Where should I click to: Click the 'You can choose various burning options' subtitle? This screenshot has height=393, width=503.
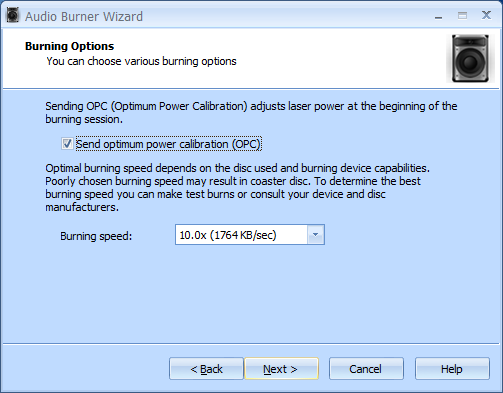coord(141,61)
